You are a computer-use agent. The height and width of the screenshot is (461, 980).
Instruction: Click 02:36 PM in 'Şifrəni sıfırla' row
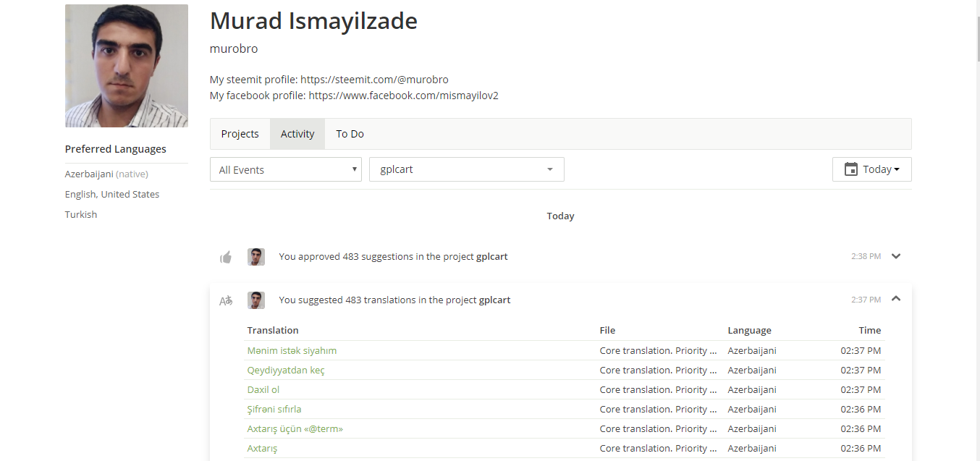tap(861, 409)
